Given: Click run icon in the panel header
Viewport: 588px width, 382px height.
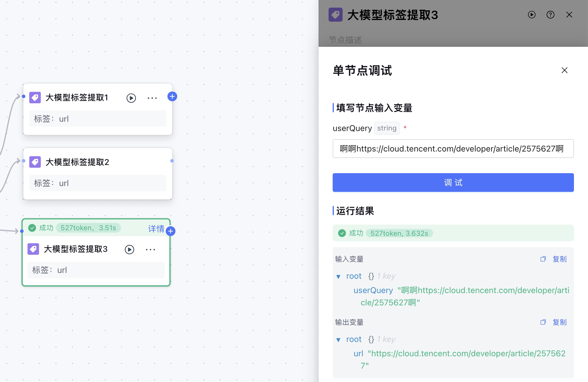Looking at the screenshot, I should (x=531, y=15).
